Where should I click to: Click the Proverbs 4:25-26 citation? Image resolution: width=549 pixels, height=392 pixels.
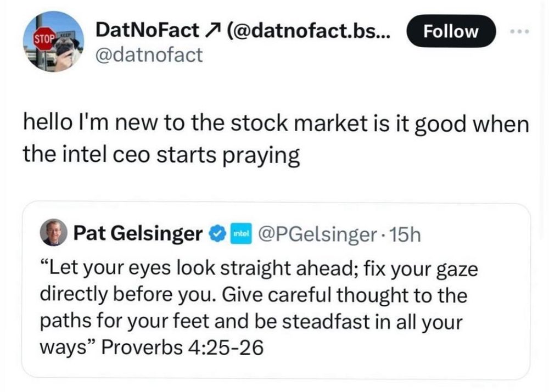[x=183, y=348]
